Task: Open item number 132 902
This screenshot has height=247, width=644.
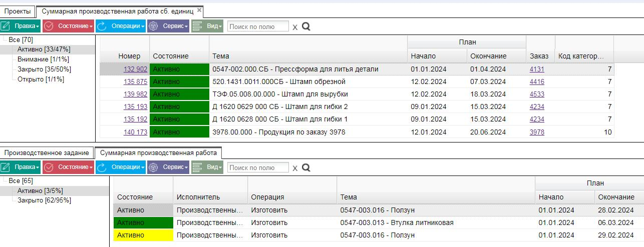Action: [x=135, y=69]
